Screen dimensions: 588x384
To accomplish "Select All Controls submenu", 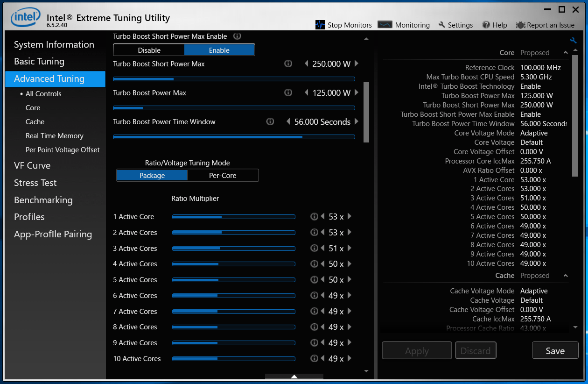I will point(43,93).
